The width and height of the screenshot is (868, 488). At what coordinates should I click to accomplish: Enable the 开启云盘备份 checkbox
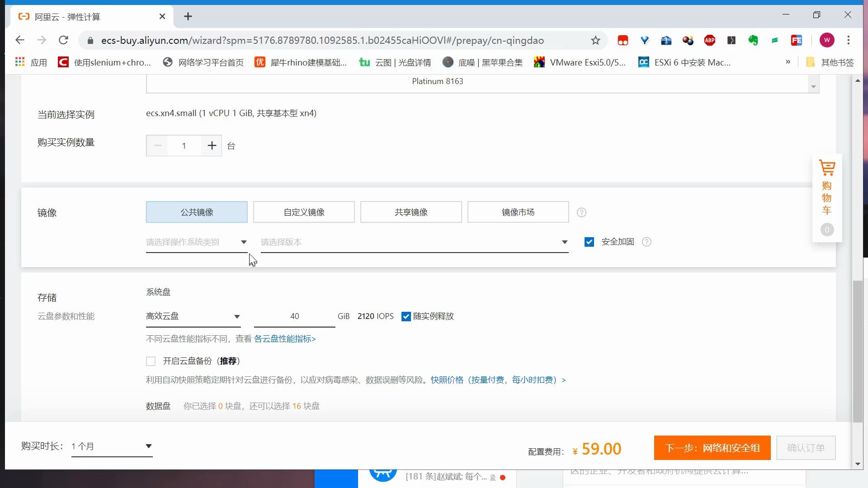point(150,361)
